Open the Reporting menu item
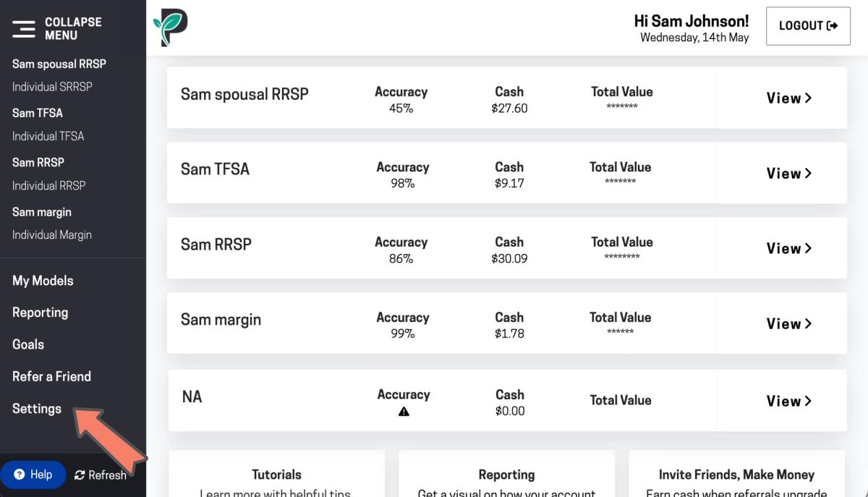Image resolution: width=868 pixels, height=497 pixels. coord(40,313)
